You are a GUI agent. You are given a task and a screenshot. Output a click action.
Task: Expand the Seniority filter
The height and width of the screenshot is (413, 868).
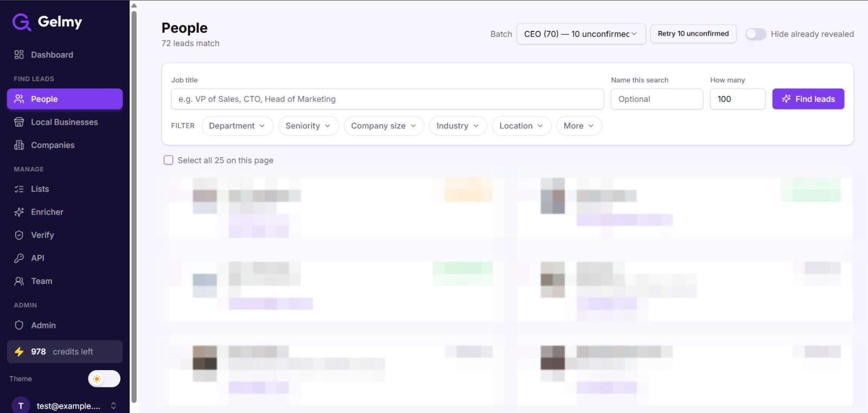(x=308, y=126)
